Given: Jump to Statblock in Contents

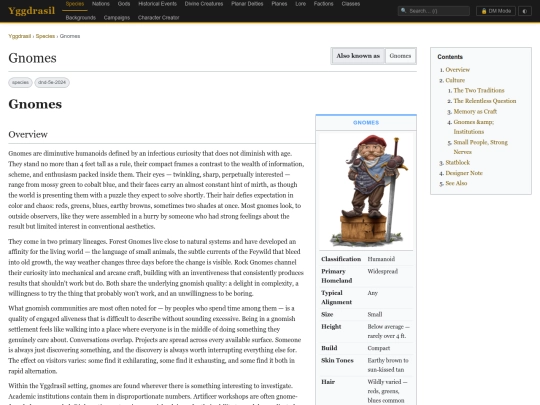Looking at the screenshot, I should coord(457,163).
